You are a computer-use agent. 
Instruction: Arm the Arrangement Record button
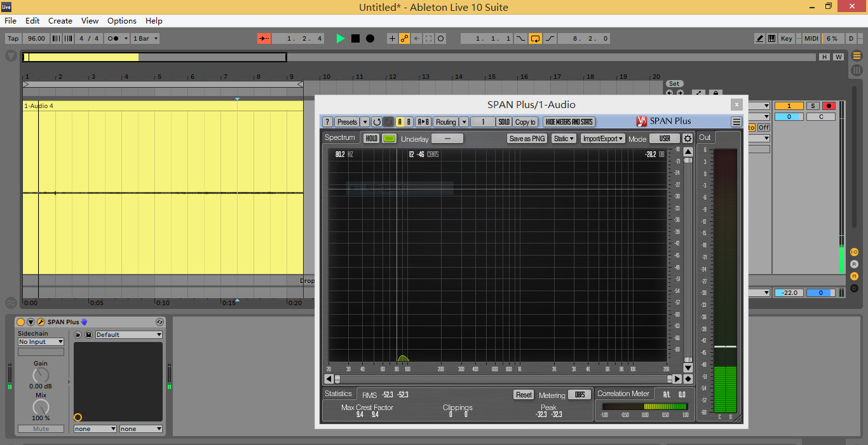[x=370, y=39]
